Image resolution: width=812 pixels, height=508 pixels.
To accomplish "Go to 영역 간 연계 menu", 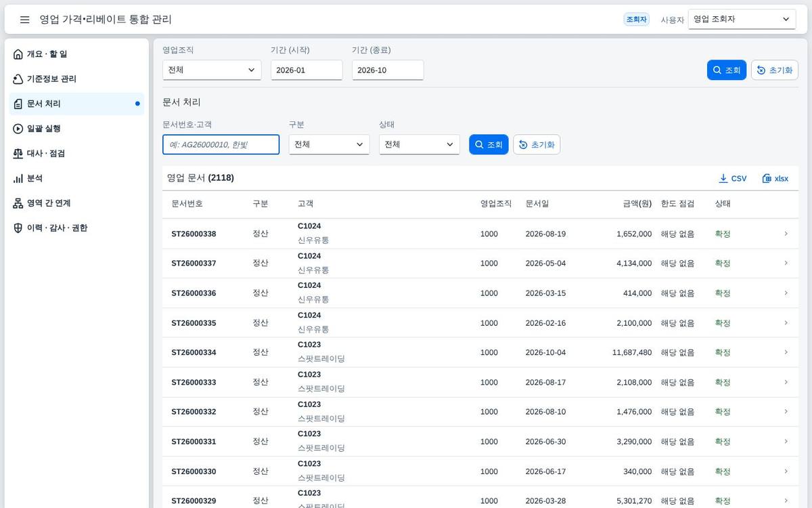I will 76,203.
